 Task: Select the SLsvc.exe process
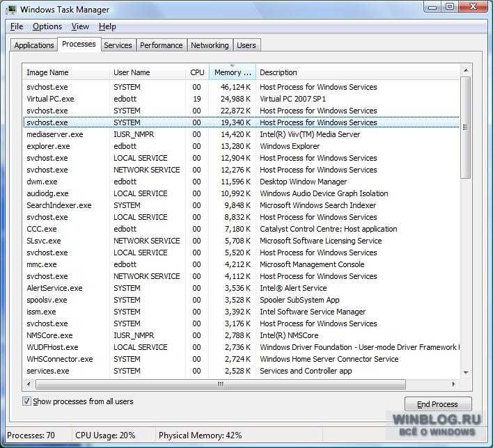click(x=241, y=241)
